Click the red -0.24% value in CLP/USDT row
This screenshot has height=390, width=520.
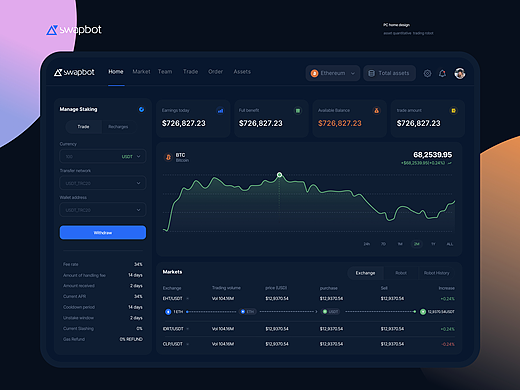(x=448, y=344)
